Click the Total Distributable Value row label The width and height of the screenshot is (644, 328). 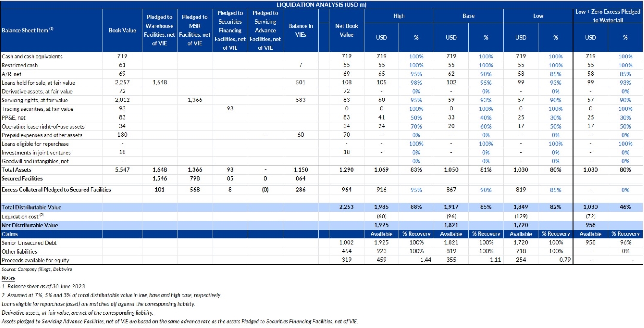(31, 207)
